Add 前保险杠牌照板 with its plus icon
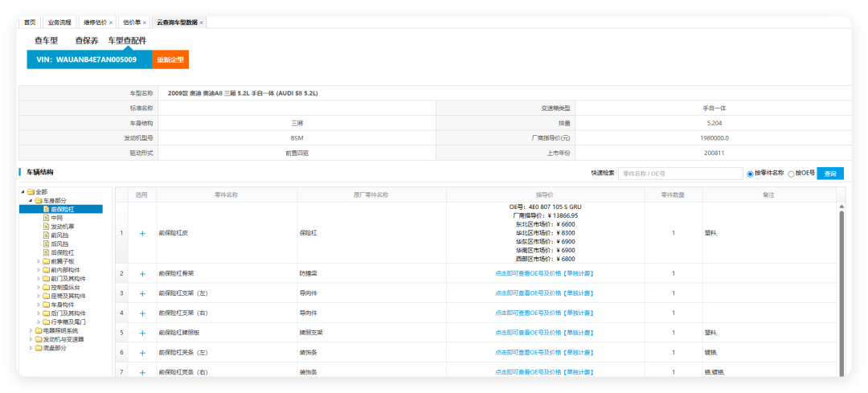Screen dimensions: 868x393 click(142, 334)
